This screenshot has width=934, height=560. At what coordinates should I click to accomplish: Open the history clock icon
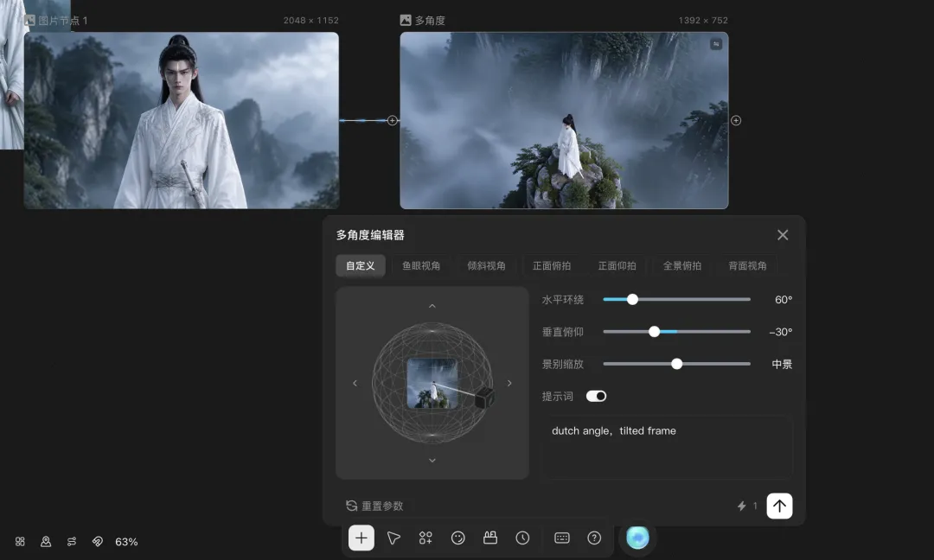point(522,538)
